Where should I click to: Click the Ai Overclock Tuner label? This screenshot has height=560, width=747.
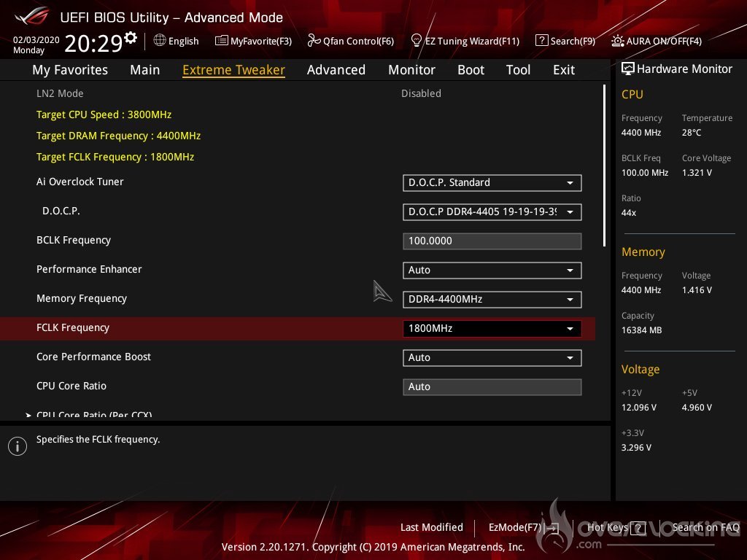click(x=80, y=182)
